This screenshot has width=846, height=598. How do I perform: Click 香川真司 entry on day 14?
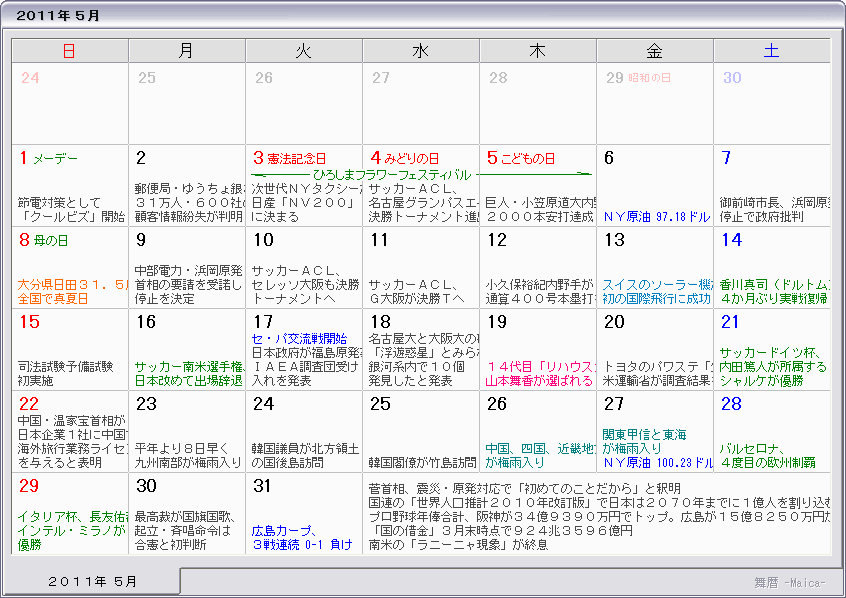coord(774,291)
